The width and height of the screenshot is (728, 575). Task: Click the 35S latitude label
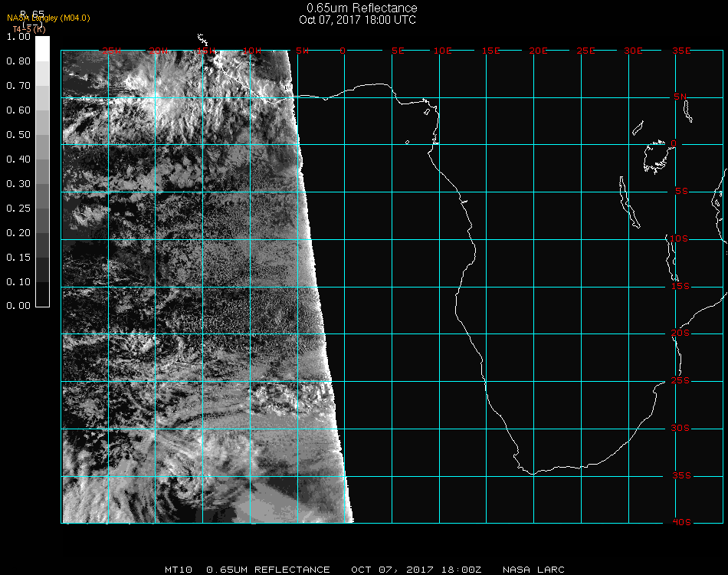pos(680,475)
